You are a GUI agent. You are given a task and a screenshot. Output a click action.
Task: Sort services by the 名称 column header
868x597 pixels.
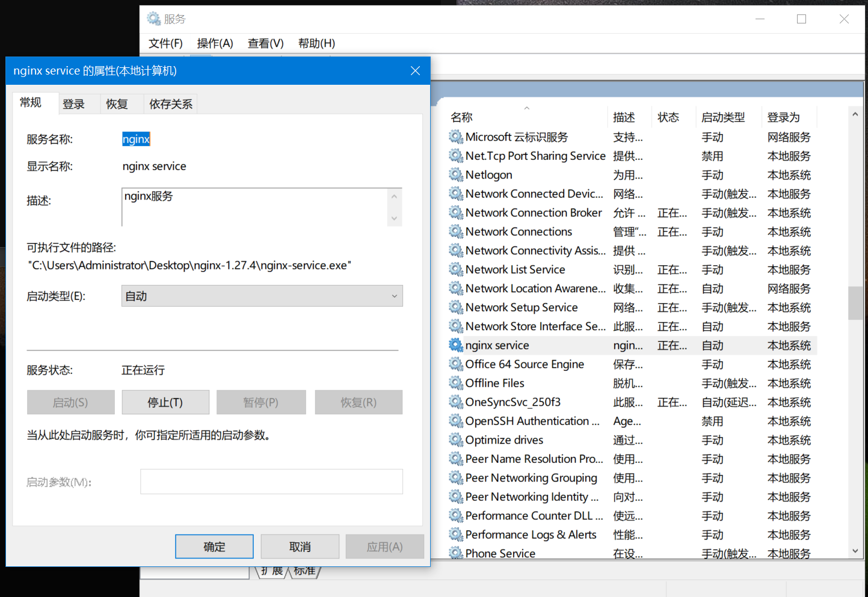pos(526,117)
